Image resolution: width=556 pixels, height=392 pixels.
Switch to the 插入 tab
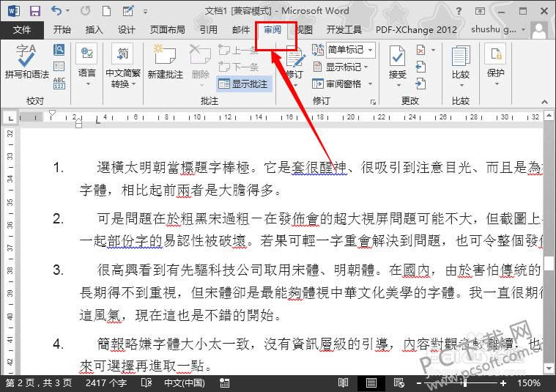(94, 30)
